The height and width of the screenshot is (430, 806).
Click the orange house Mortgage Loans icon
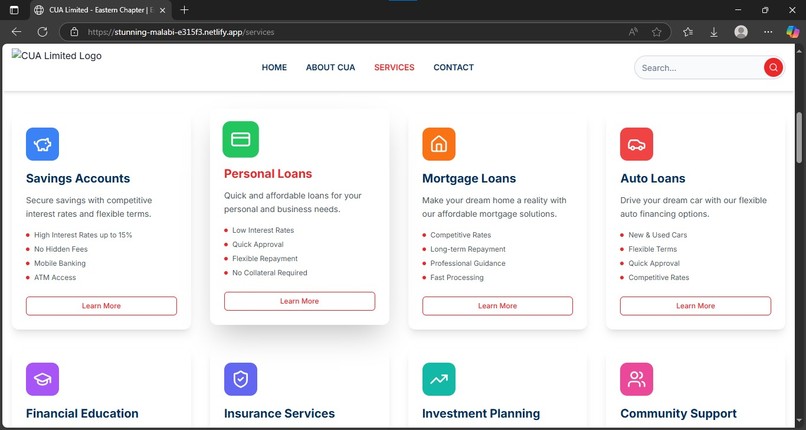pyautogui.click(x=438, y=144)
